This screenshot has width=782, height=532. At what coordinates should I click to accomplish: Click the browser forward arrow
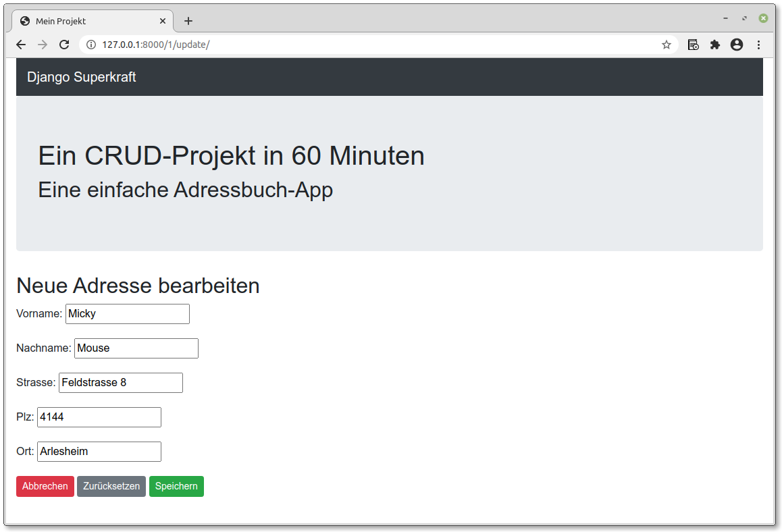click(x=43, y=45)
